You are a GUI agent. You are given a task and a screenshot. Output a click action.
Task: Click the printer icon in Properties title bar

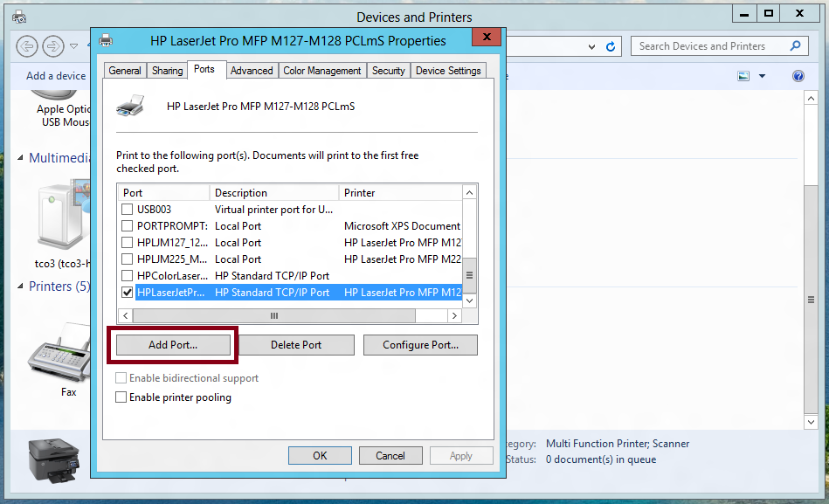click(x=106, y=40)
